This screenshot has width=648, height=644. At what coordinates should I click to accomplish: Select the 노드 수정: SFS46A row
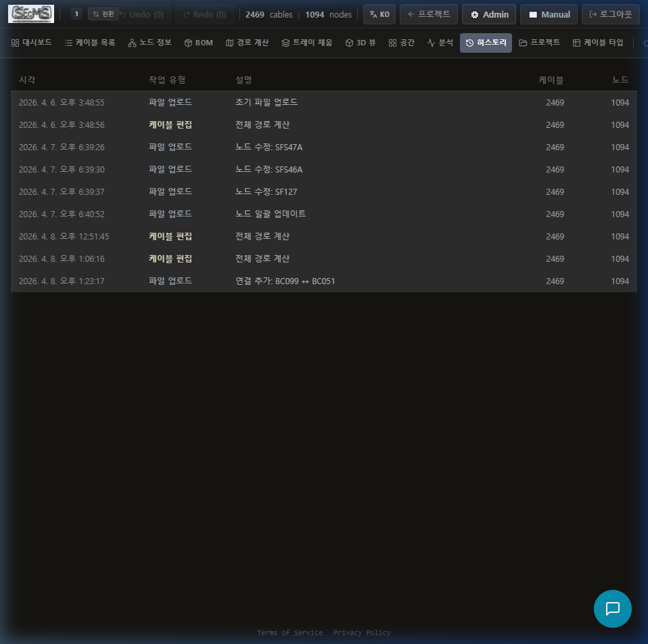point(323,169)
